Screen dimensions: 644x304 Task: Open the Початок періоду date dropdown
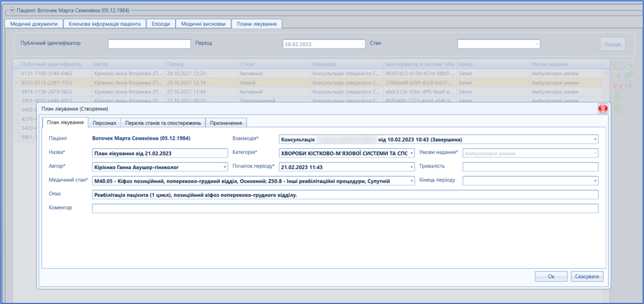pos(411,167)
